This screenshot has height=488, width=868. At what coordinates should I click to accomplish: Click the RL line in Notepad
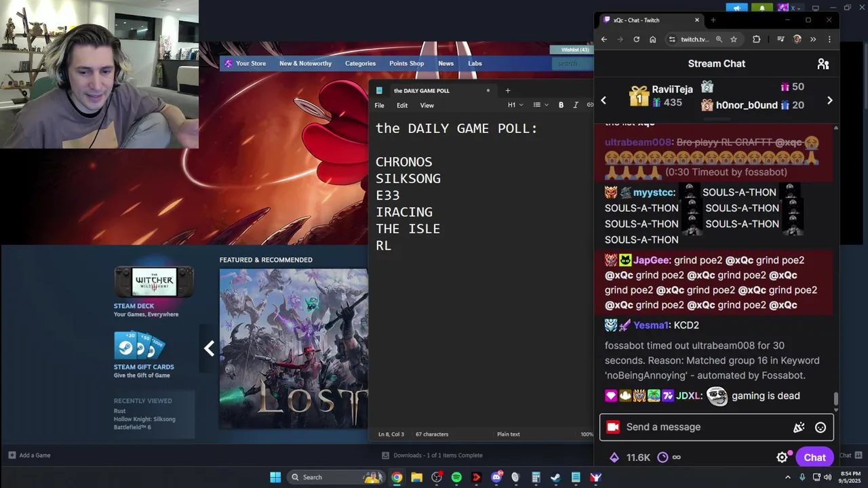pyautogui.click(x=384, y=246)
